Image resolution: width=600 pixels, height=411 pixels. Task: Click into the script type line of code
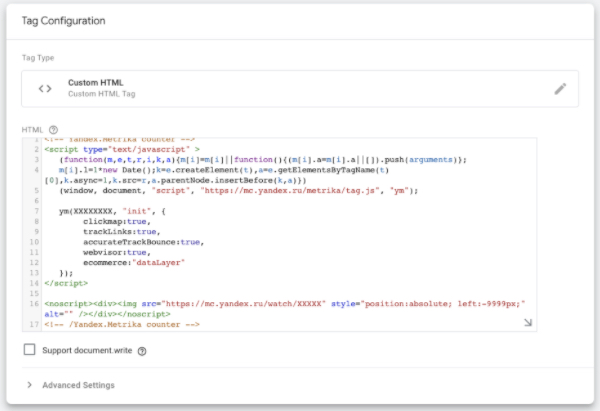(x=122, y=149)
